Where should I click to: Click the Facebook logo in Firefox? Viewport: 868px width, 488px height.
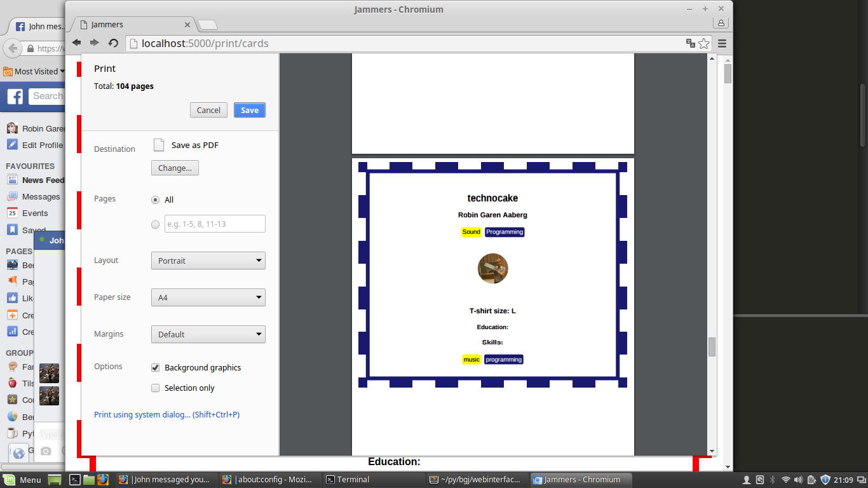(15, 96)
